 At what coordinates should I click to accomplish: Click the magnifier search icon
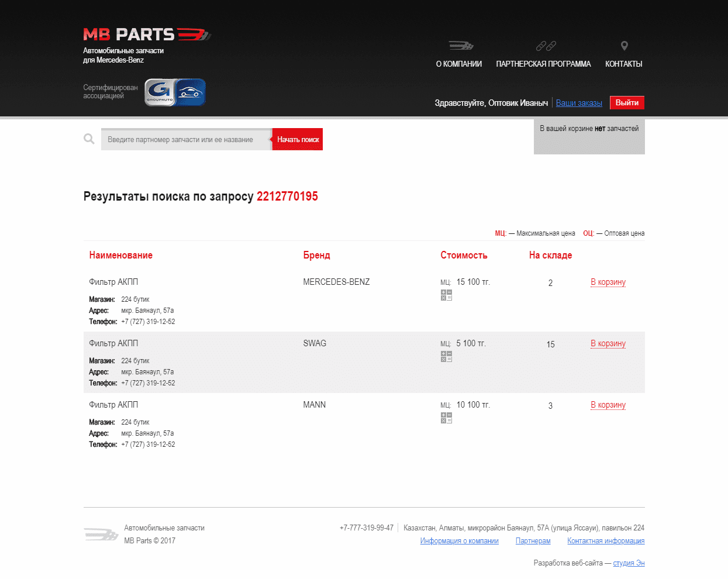[89, 139]
